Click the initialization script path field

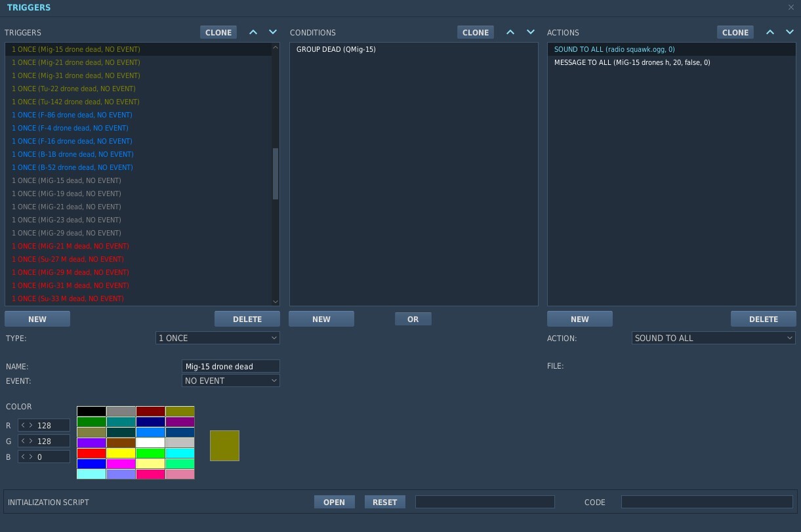[485, 502]
